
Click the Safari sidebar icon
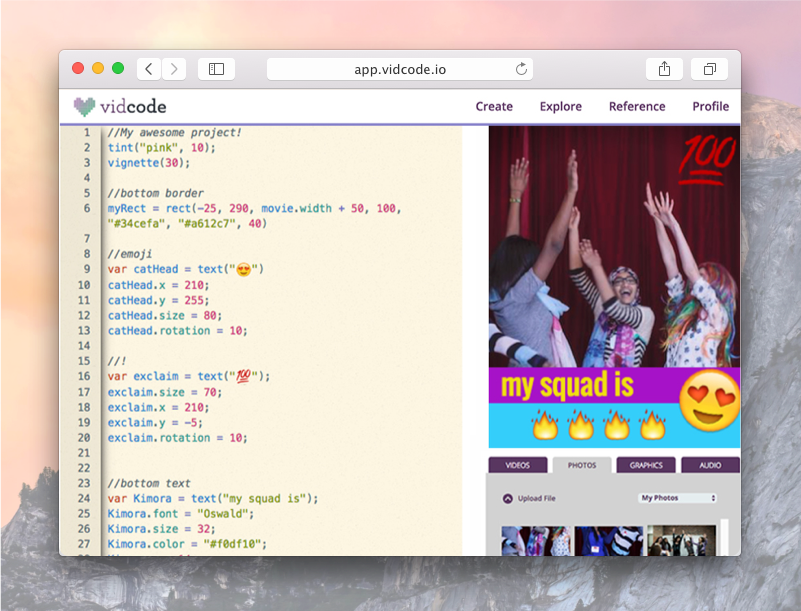click(215, 68)
